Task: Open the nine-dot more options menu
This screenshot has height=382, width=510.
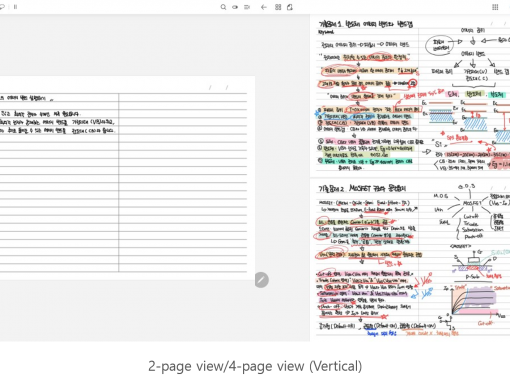Action: click(x=495, y=7)
